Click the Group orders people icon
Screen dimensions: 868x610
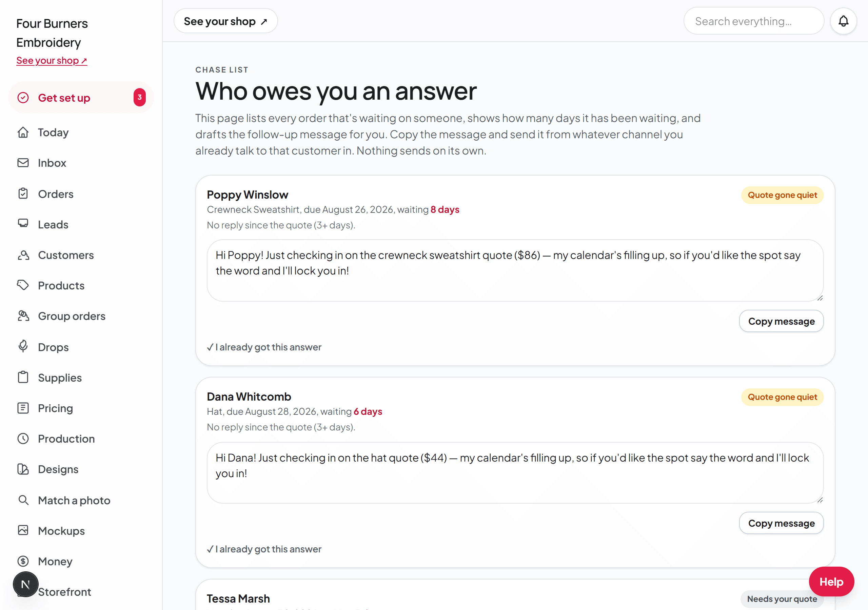click(23, 316)
